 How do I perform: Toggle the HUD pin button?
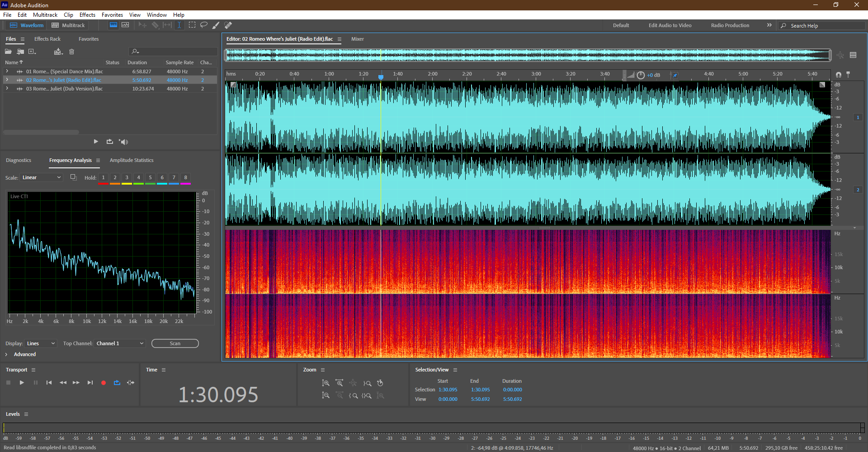click(x=675, y=75)
